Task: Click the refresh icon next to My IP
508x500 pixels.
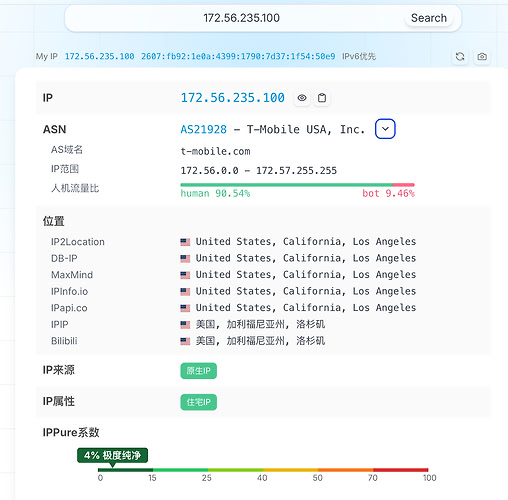Action: pyautogui.click(x=460, y=57)
